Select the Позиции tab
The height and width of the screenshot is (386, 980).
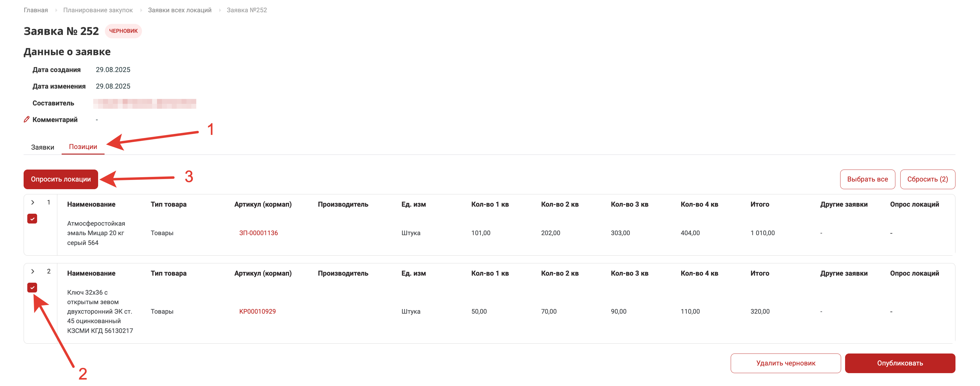click(83, 147)
